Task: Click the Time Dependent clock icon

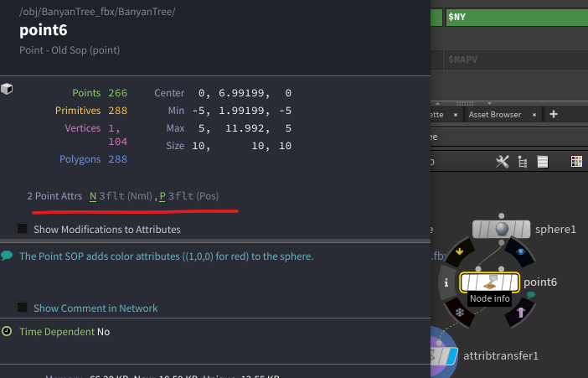Action: click(7, 331)
